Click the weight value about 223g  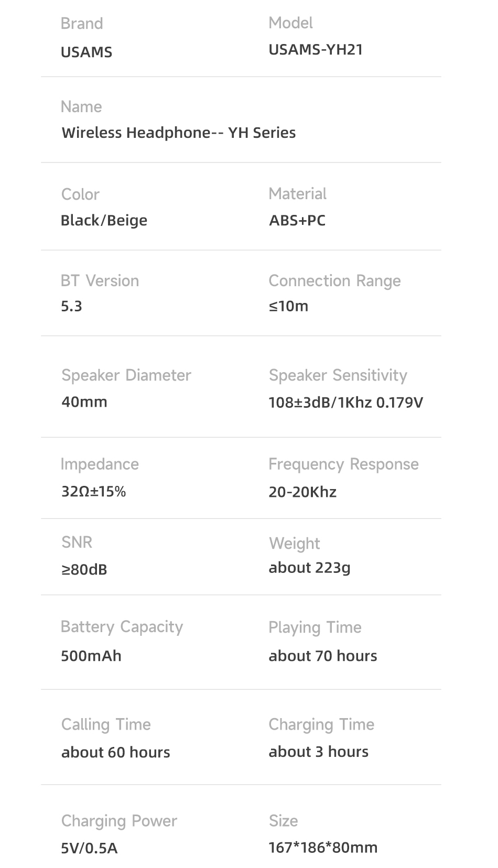[309, 568]
